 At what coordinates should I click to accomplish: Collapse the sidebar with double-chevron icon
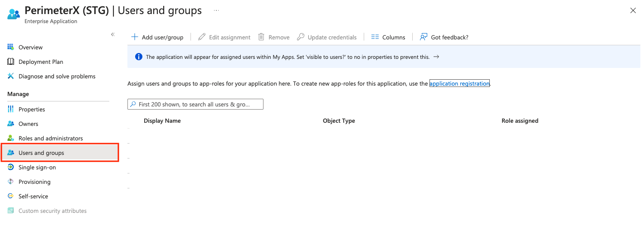[113, 34]
